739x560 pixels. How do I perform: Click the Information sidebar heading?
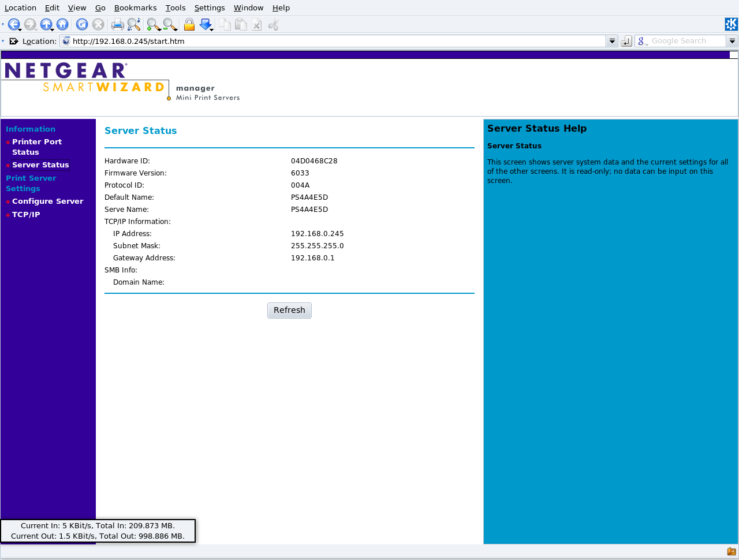pos(31,129)
